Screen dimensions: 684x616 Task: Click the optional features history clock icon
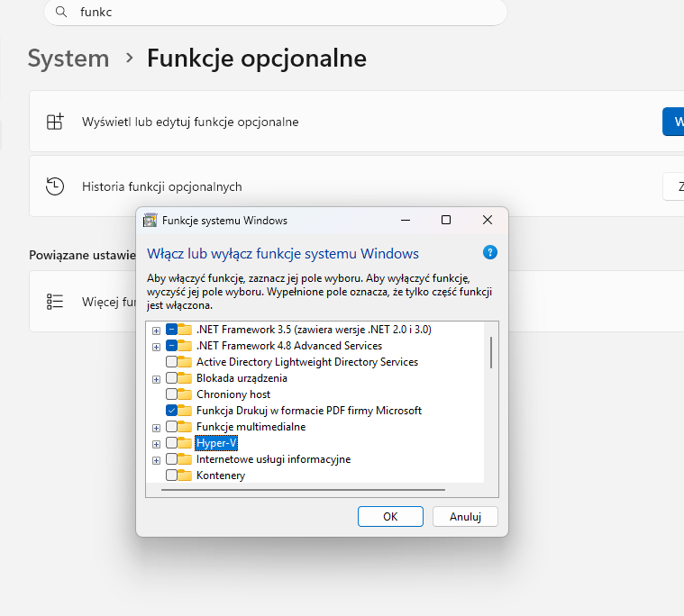coord(55,186)
